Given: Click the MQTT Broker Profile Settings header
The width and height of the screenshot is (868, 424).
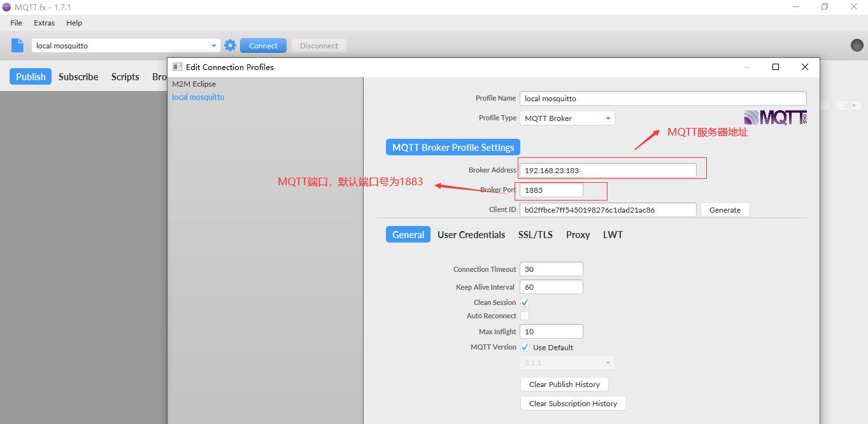Looking at the screenshot, I should 453,147.
